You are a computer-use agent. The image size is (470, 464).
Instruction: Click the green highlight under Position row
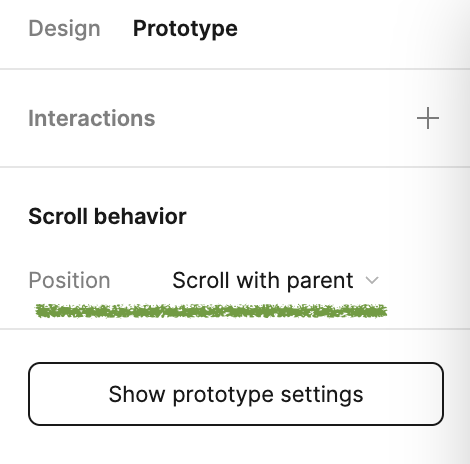(211, 311)
